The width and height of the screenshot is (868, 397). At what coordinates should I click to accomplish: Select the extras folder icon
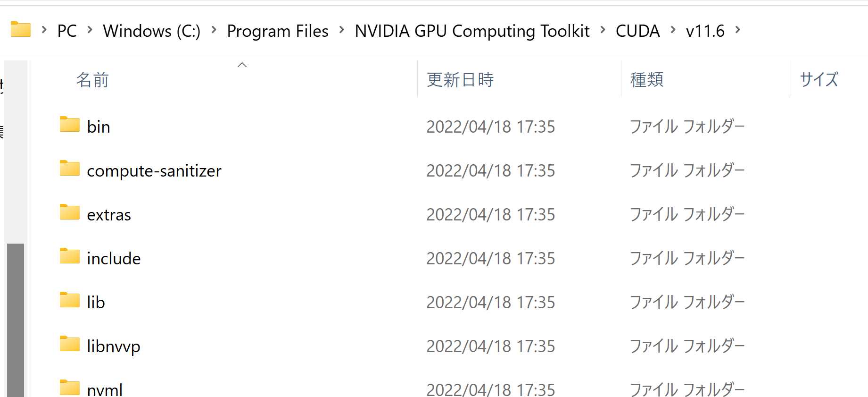click(70, 212)
